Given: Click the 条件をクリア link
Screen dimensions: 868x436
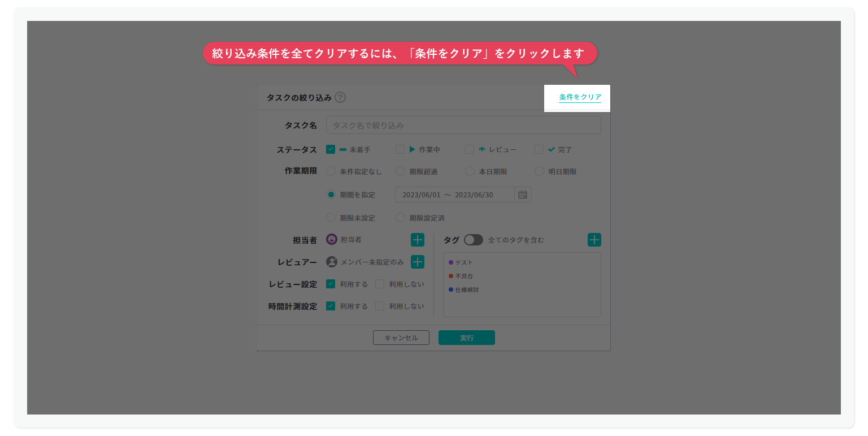Looking at the screenshot, I should (x=580, y=97).
